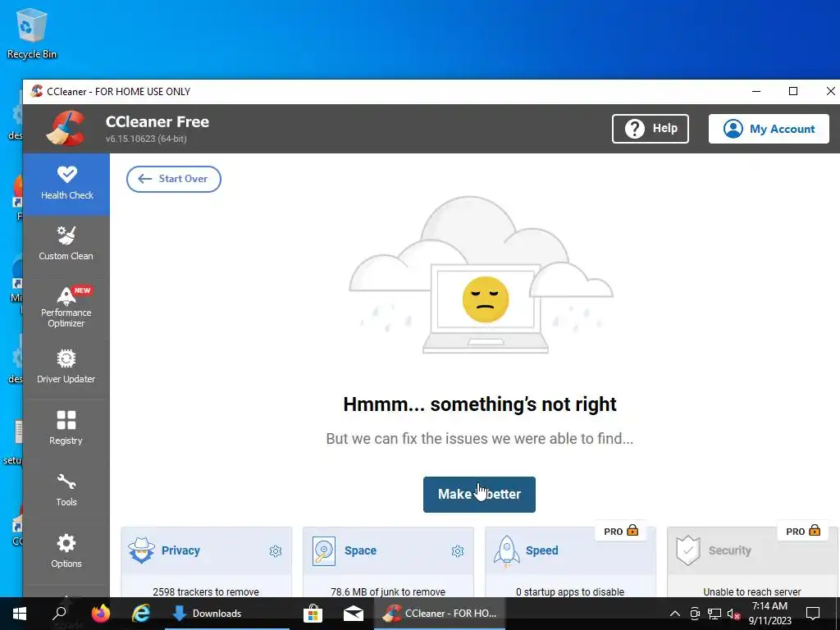The image size is (840, 630).
Task: Open taskbar search
Action: 59,614
